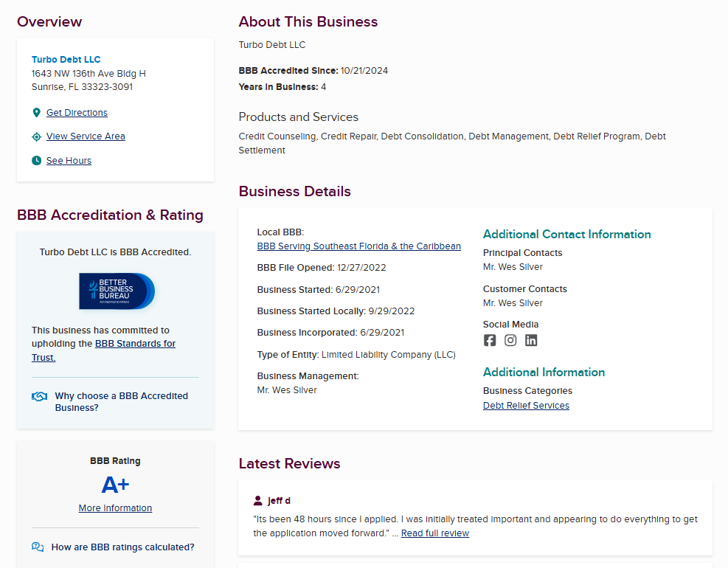Follow the BBB Standards for Trust link

(135, 344)
